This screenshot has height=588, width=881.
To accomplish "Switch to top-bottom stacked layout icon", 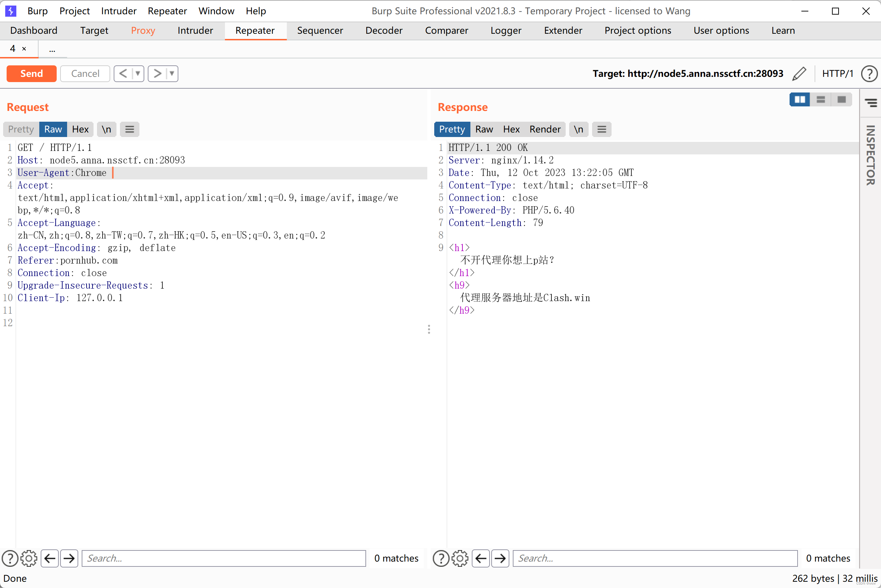I will point(821,99).
